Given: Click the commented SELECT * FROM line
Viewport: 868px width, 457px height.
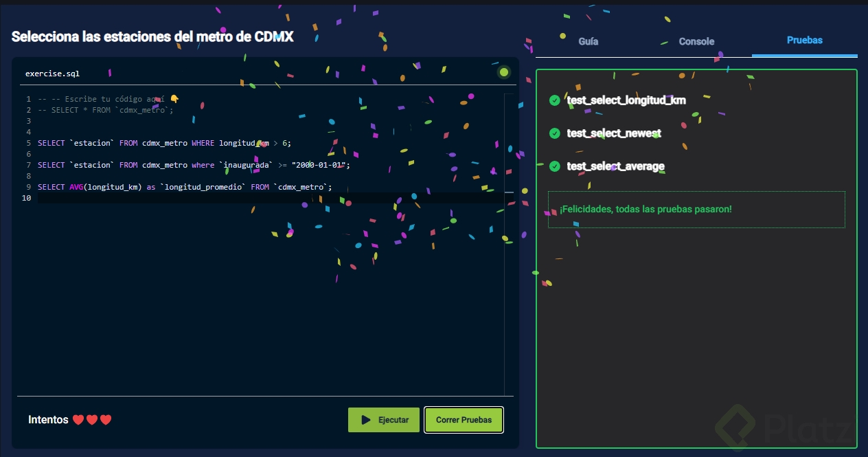Looking at the screenshot, I should point(106,110).
